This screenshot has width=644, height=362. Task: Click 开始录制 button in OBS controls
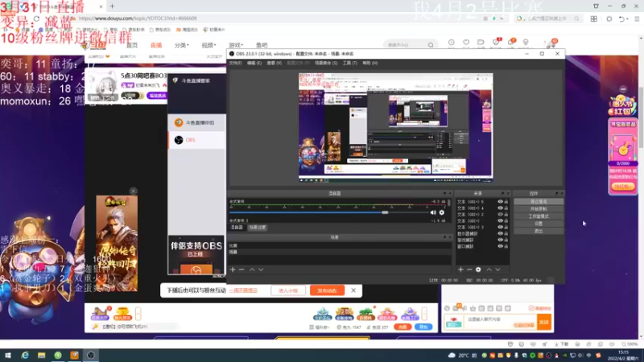click(539, 209)
